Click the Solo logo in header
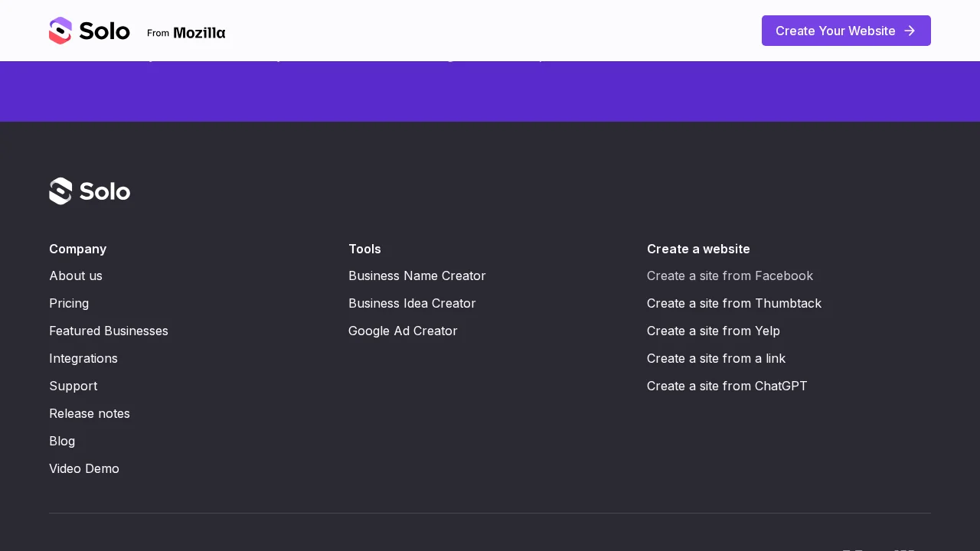This screenshot has height=551, width=980. [x=90, y=31]
